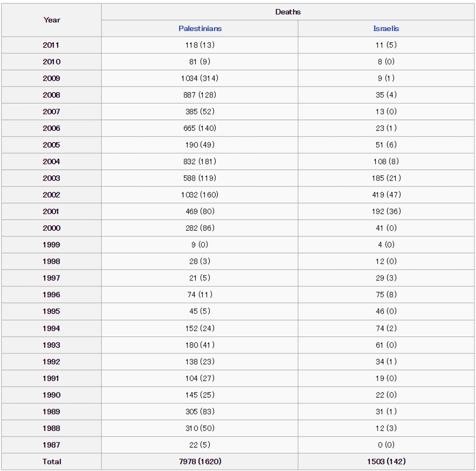Click the Israelis value for 1987
Image resolution: width=476 pixels, height=471 pixels.
(x=386, y=445)
